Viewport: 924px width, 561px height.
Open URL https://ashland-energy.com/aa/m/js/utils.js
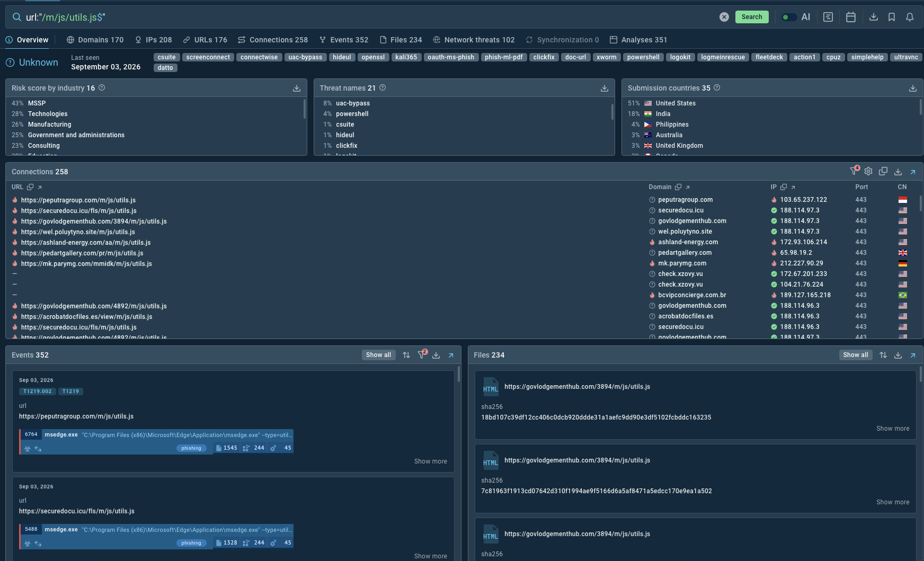(86, 243)
